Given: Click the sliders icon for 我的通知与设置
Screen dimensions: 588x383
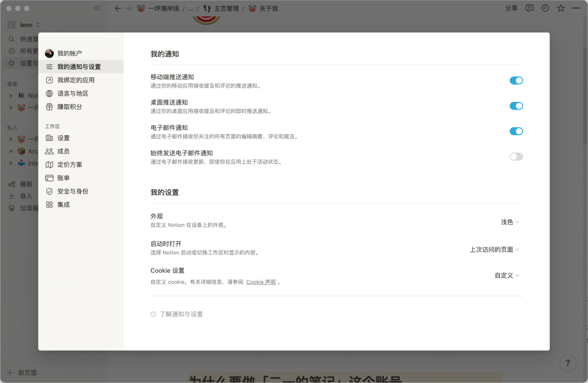Looking at the screenshot, I should click(x=49, y=67).
